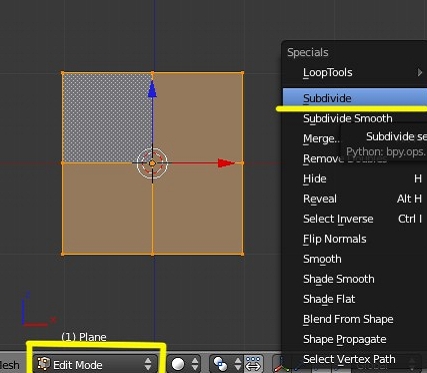427x373 pixels.
Task: Apply Flip Normals from the menu
Action: 355,239
